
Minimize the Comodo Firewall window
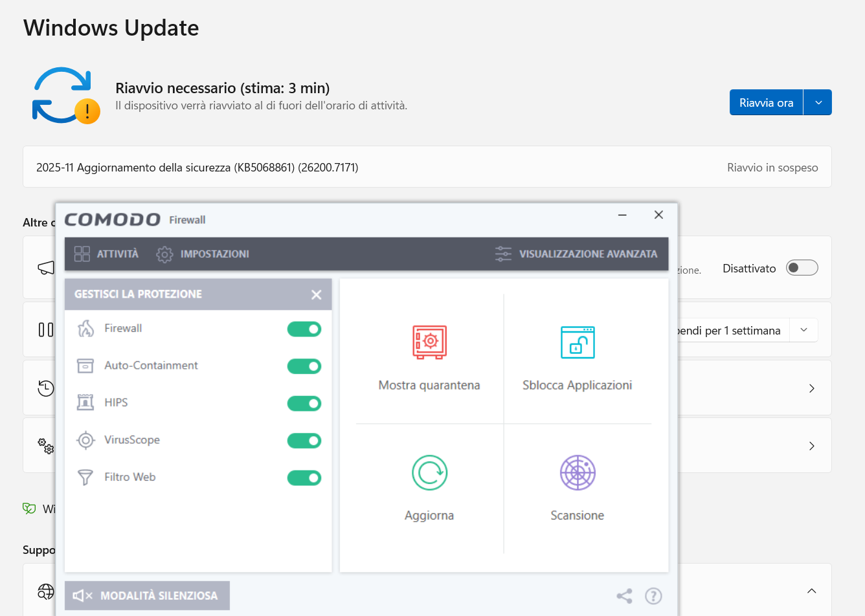click(x=622, y=215)
